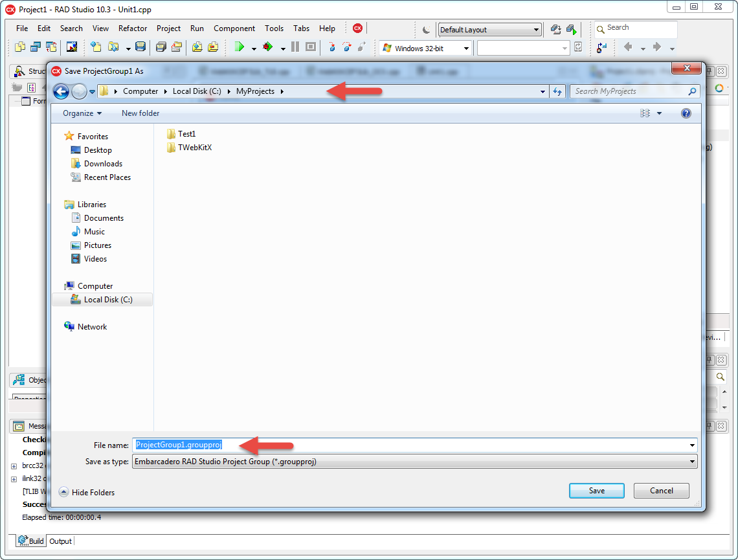
Task: Click the View Form toolbar icon
Action: (x=36, y=47)
